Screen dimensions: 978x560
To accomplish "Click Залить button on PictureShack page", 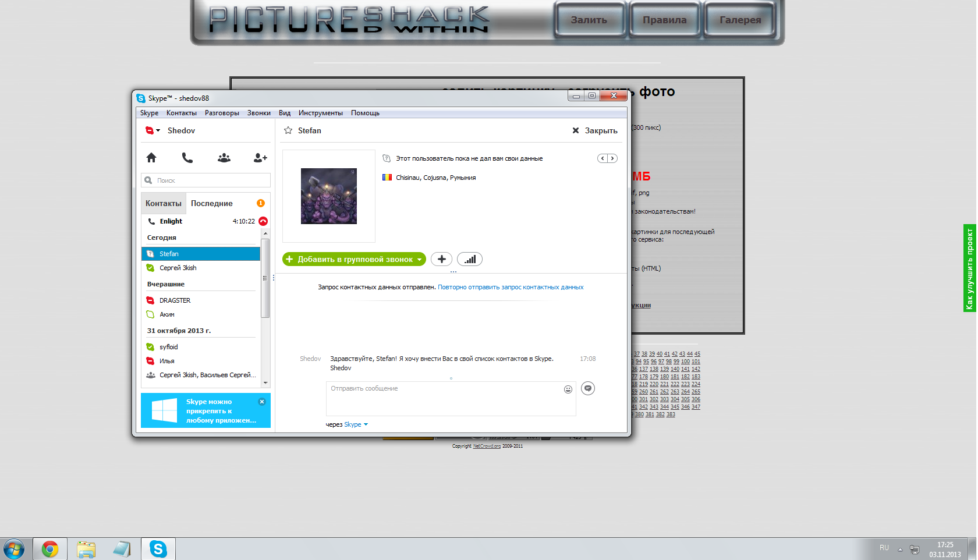I will pos(589,20).
